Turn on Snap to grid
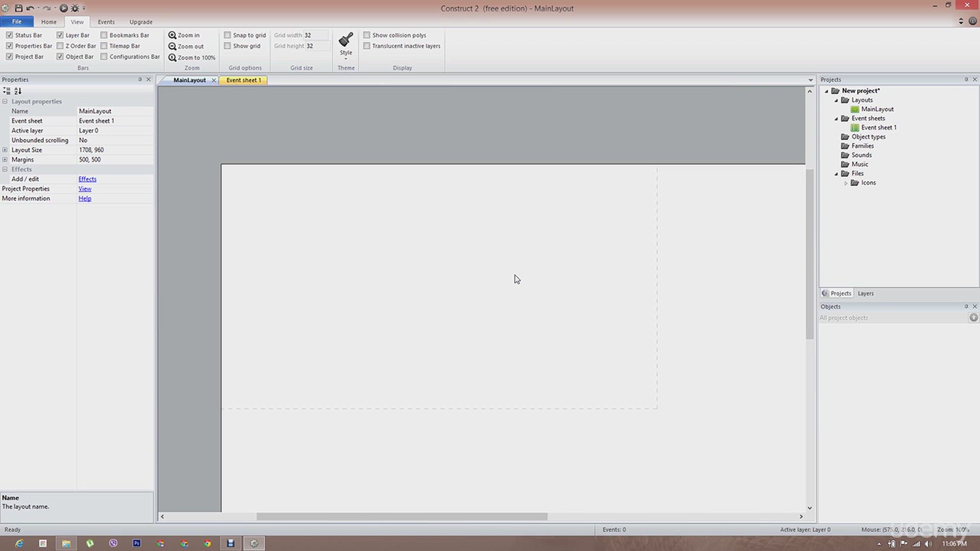Screen dimensions: 980x551 point(228,35)
